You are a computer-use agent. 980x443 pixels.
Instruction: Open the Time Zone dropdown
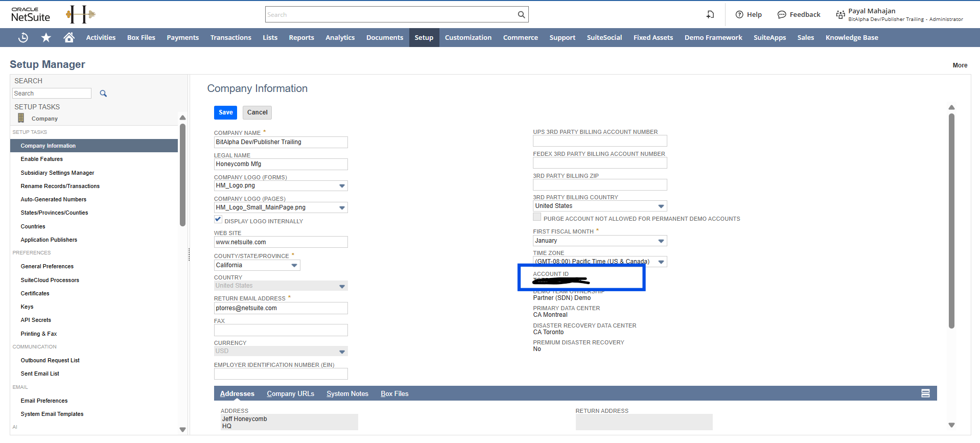[661, 262]
